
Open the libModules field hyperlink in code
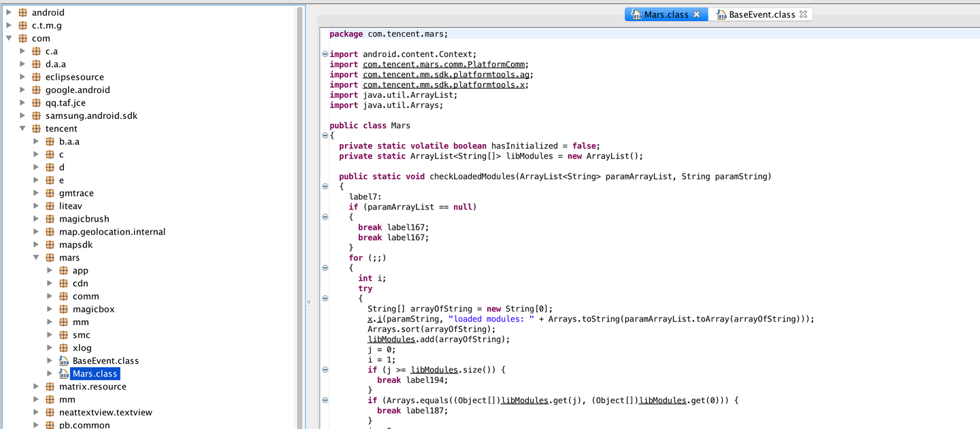(x=391, y=339)
